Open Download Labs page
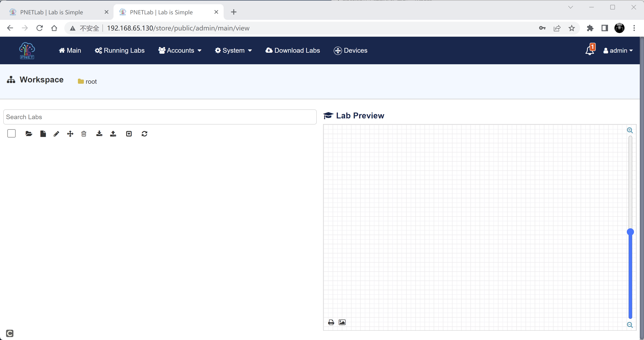This screenshot has width=644, height=340. [x=292, y=50]
